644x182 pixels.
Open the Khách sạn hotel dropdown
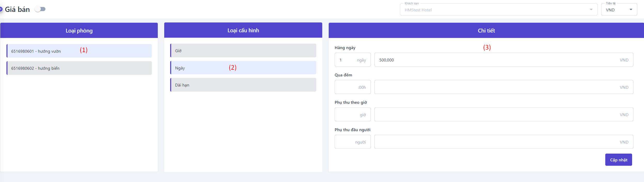(498, 10)
